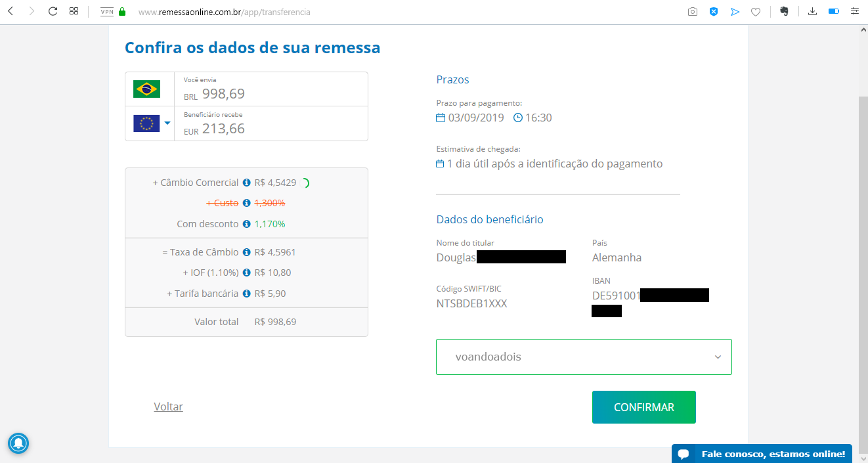Click the info icon next to Custo
This screenshot has width=868, height=463.
tap(246, 203)
